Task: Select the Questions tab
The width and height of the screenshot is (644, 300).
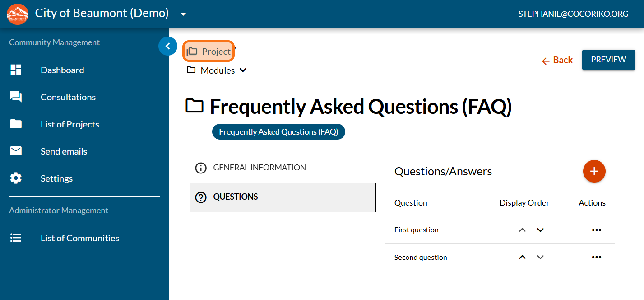Action: tap(236, 197)
